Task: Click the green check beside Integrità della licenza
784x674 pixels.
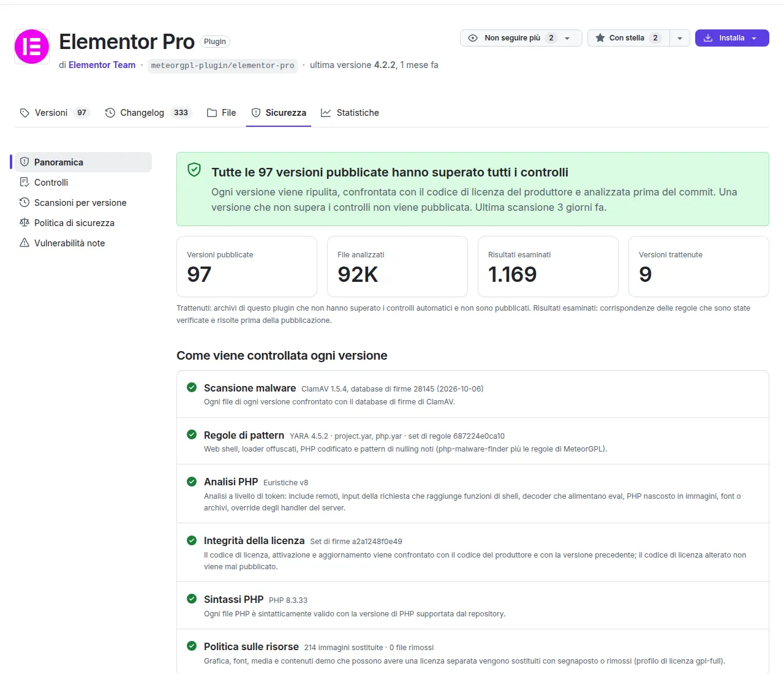Action: click(192, 540)
